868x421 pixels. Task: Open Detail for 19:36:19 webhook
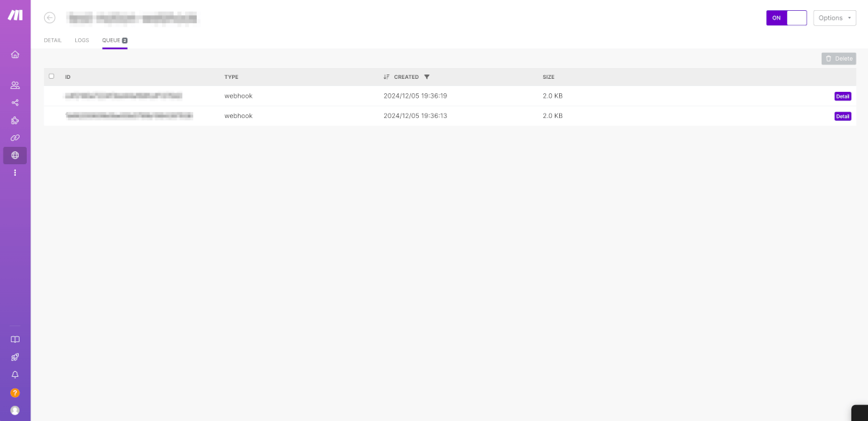pyautogui.click(x=843, y=96)
